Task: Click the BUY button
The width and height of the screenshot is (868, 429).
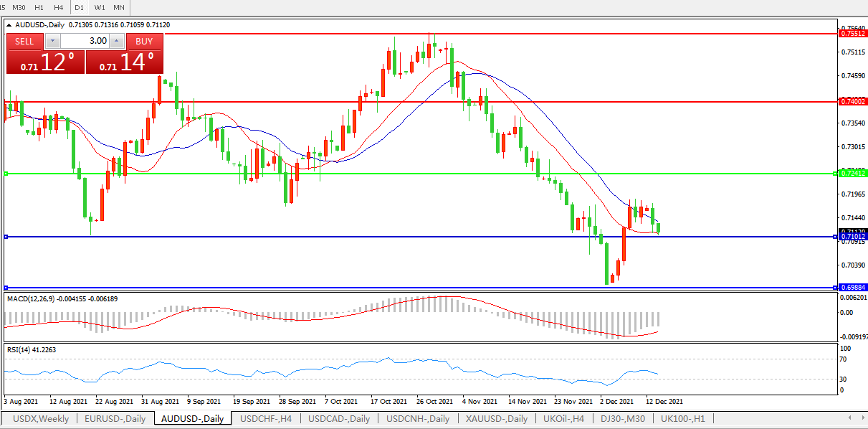Action: point(144,41)
